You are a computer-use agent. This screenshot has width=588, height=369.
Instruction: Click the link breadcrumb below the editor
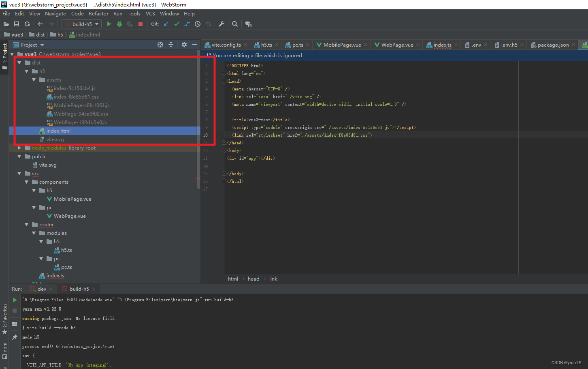273,279
